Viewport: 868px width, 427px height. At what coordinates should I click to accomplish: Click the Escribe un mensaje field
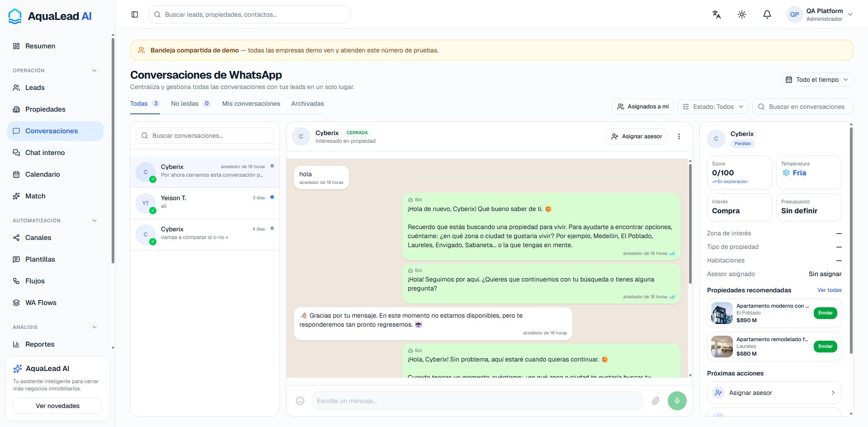(477, 401)
